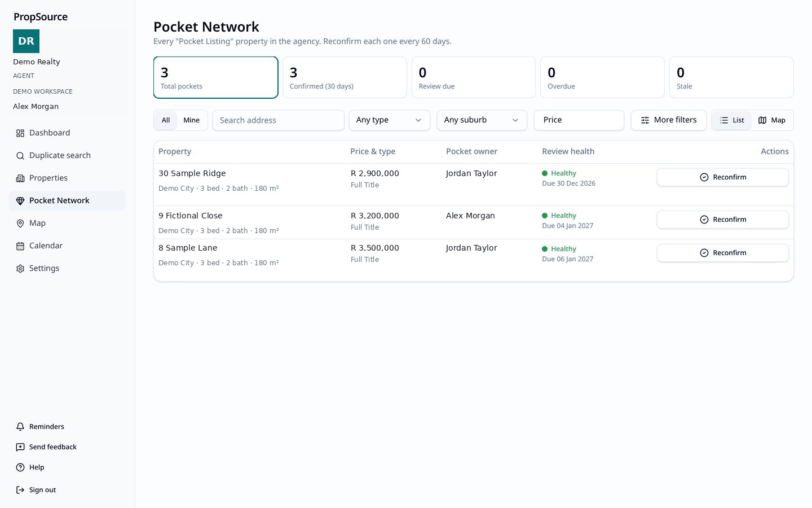Click the Pocket owner column header
The width and height of the screenshot is (812, 508).
point(472,151)
